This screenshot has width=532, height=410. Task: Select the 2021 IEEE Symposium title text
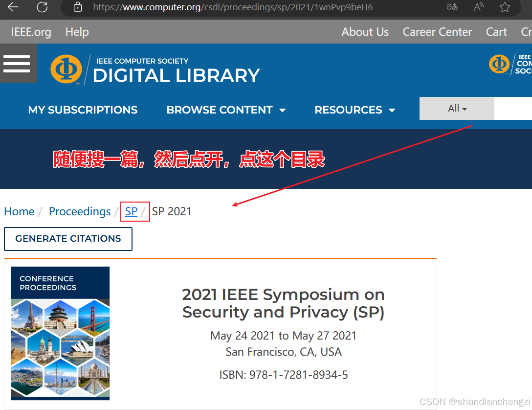click(283, 303)
